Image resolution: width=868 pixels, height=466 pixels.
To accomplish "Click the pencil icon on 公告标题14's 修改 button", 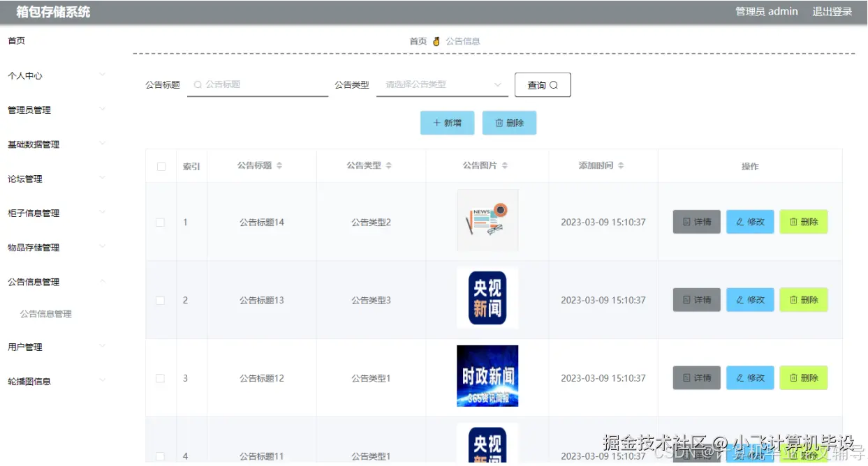I will (740, 222).
